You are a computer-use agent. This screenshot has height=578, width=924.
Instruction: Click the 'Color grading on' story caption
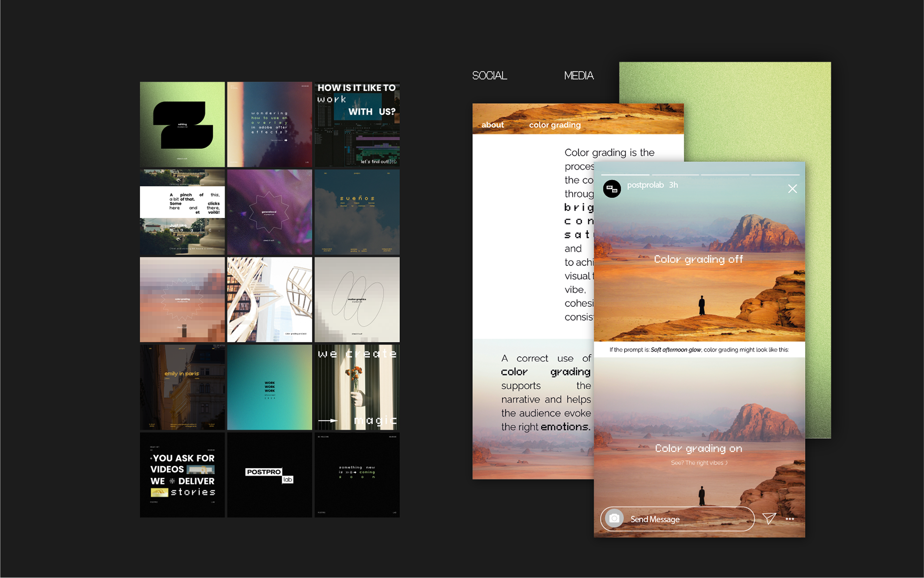[698, 448]
